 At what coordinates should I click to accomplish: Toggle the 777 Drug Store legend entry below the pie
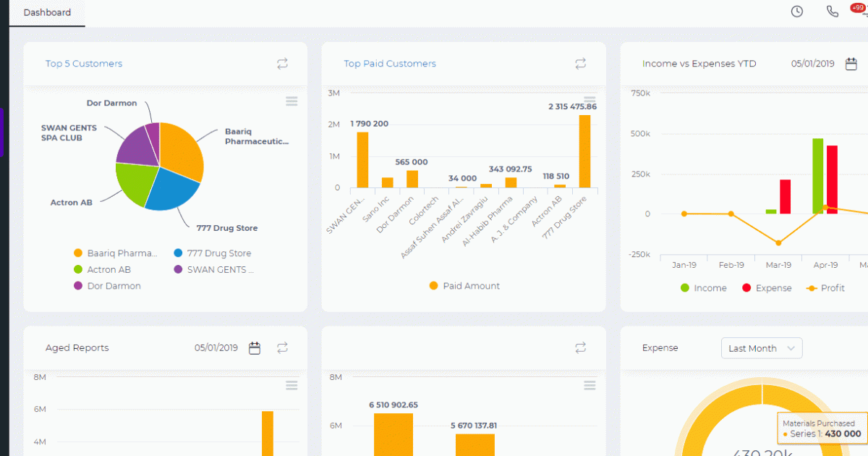[213, 253]
